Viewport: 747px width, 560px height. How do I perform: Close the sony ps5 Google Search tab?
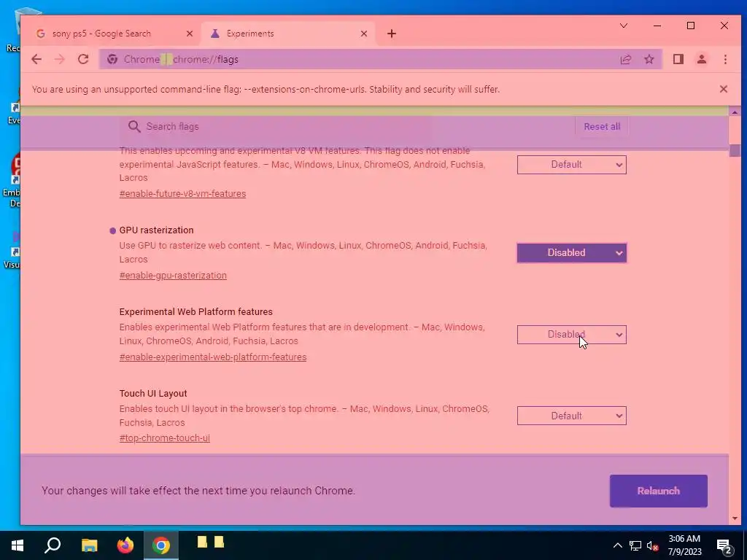(x=190, y=34)
